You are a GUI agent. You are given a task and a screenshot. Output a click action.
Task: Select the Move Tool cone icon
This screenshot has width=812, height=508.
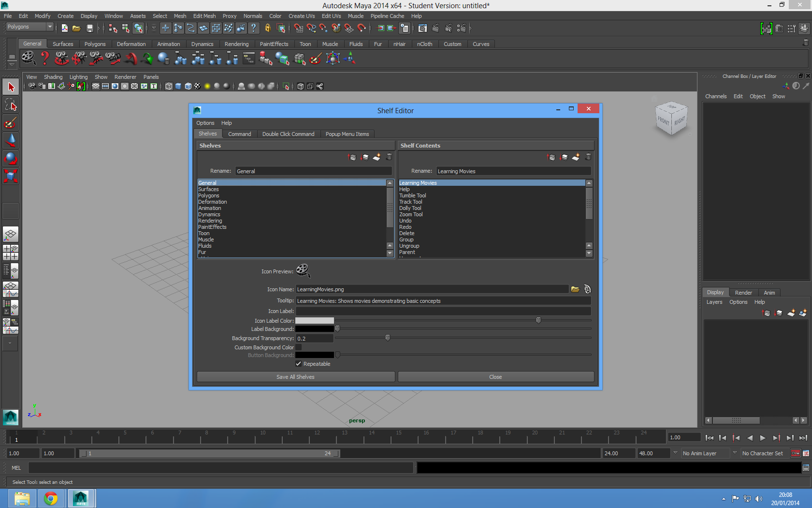(x=11, y=140)
